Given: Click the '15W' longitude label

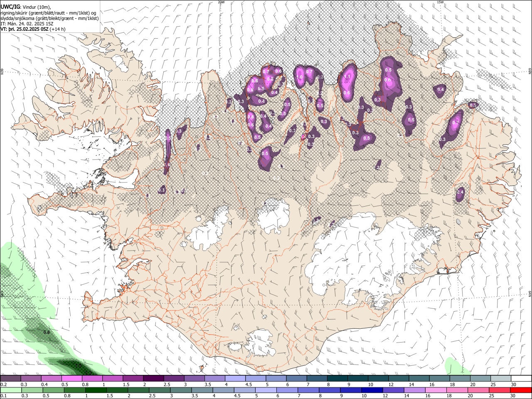Looking at the screenshot, I should point(440,2).
